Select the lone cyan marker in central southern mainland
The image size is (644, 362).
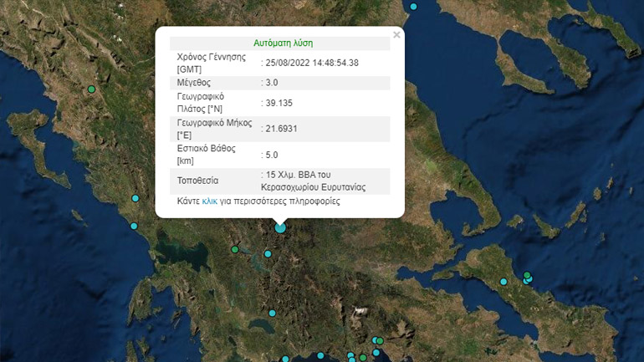[x=273, y=314]
